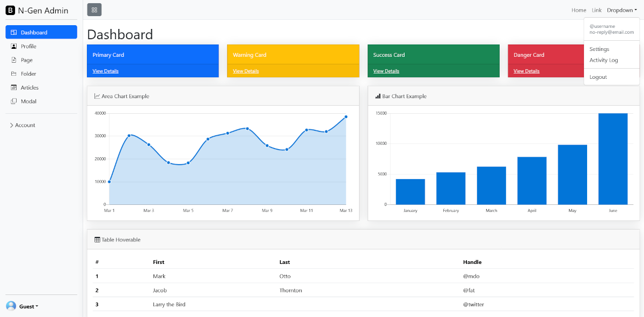Collapse the top Dropdown menu
The height and width of the screenshot is (317, 644).
621,10
